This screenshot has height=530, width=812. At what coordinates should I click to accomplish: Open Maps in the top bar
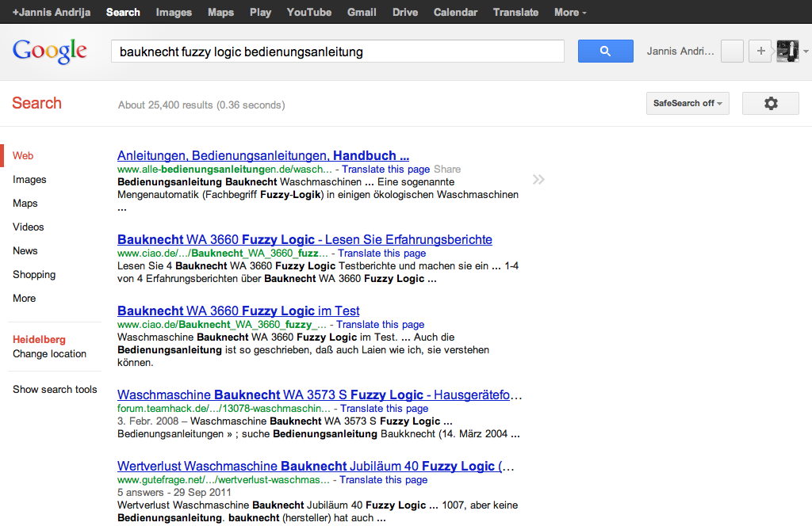(221, 12)
